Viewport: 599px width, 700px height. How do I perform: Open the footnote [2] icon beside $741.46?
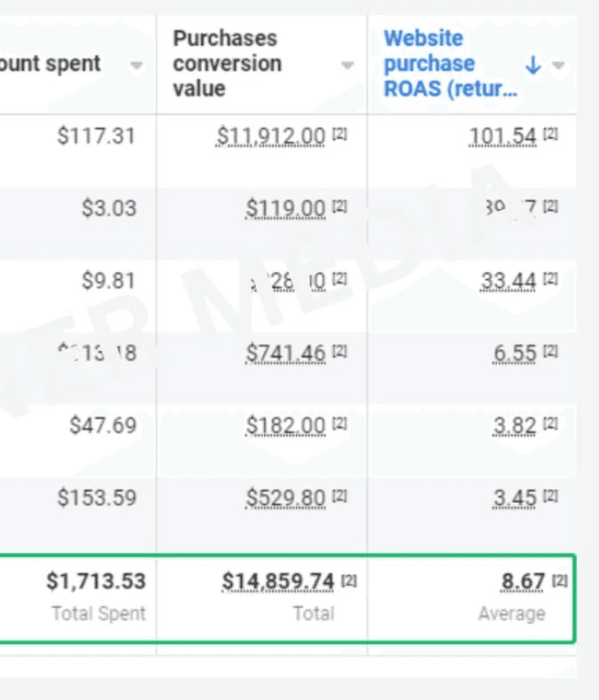click(340, 352)
